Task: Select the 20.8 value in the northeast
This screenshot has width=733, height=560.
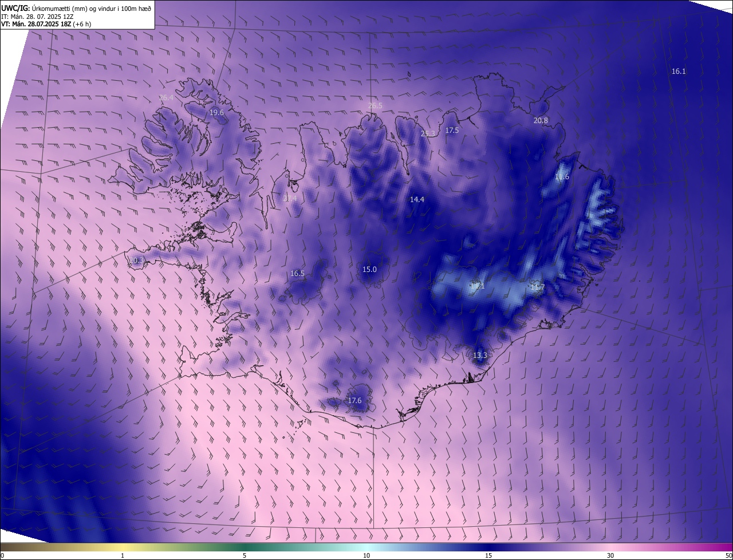Action: pos(541,121)
